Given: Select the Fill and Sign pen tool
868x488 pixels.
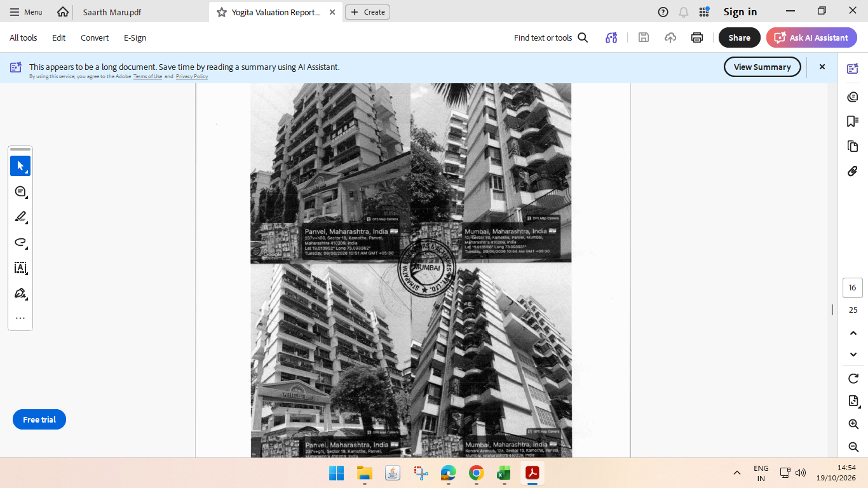Looking at the screenshot, I should tap(20, 293).
